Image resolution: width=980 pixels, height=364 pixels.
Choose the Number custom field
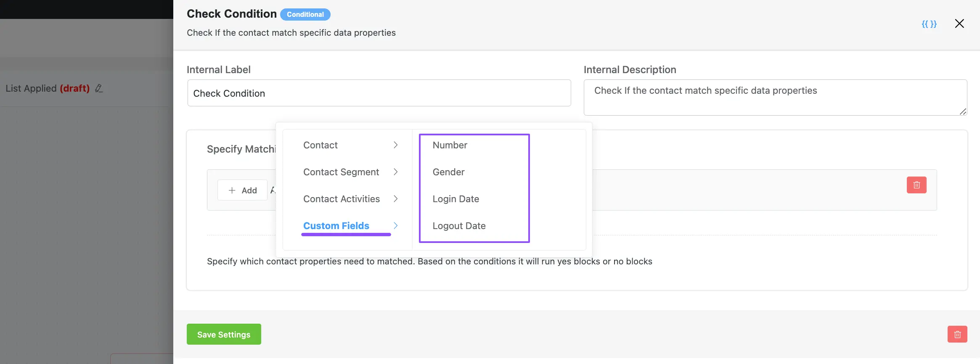click(450, 145)
